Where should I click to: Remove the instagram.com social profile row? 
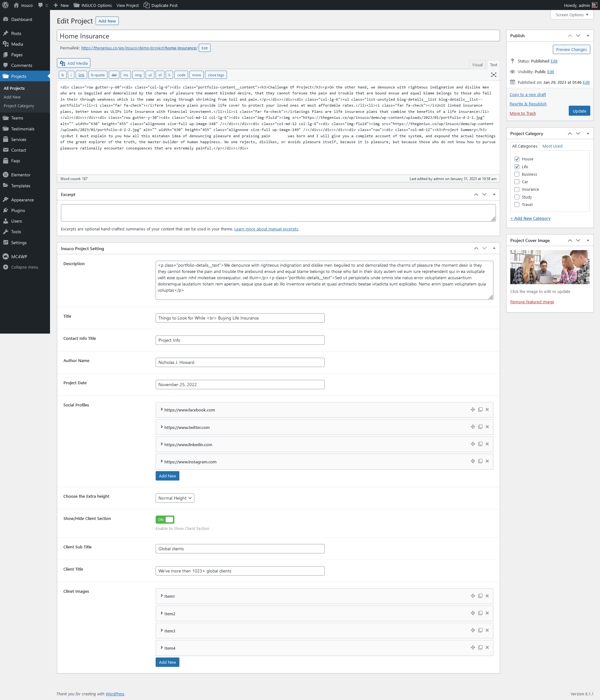[487, 461]
